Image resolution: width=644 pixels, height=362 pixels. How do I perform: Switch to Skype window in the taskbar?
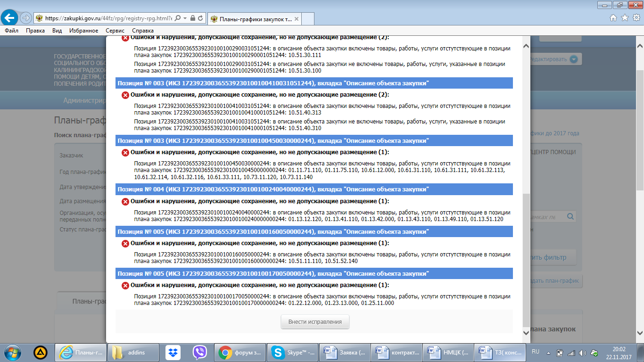pos(292,352)
